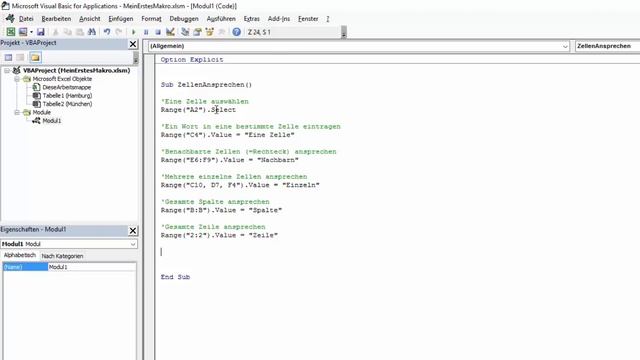Click the Cut scissors icon
640x360 pixels.
[56, 32]
